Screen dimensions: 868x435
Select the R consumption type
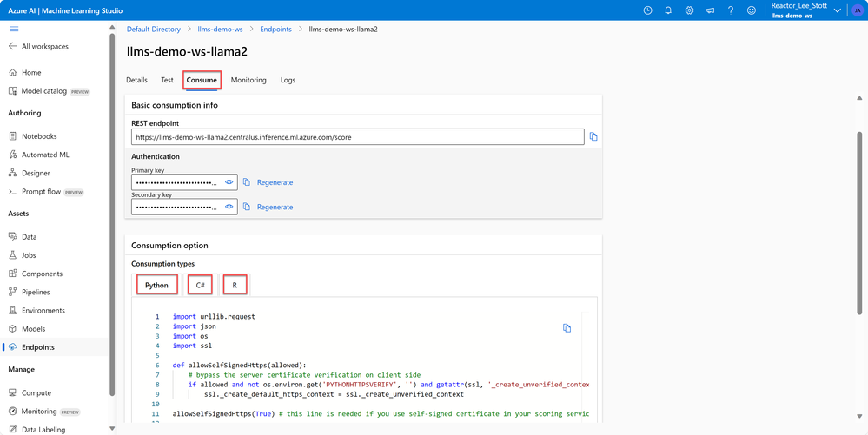(235, 286)
